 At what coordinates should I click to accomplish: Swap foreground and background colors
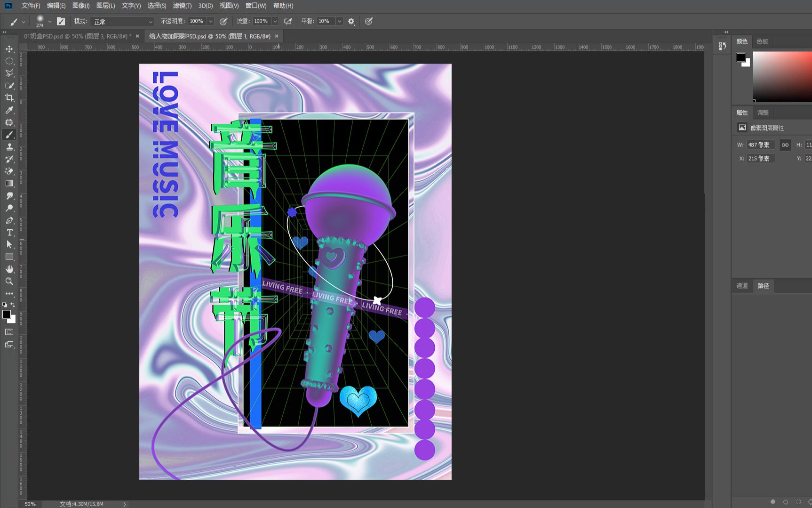pyautogui.click(x=13, y=305)
